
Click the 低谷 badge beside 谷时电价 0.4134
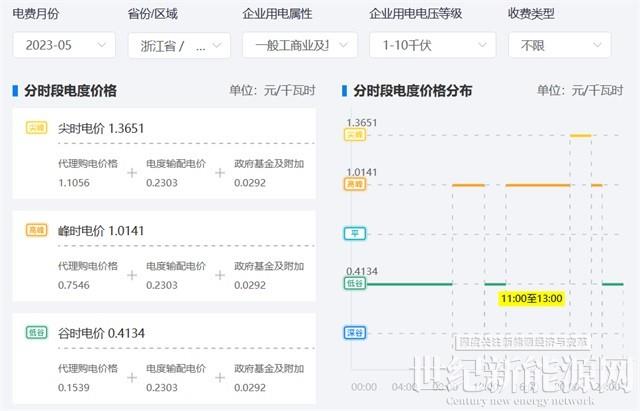pos(36,333)
